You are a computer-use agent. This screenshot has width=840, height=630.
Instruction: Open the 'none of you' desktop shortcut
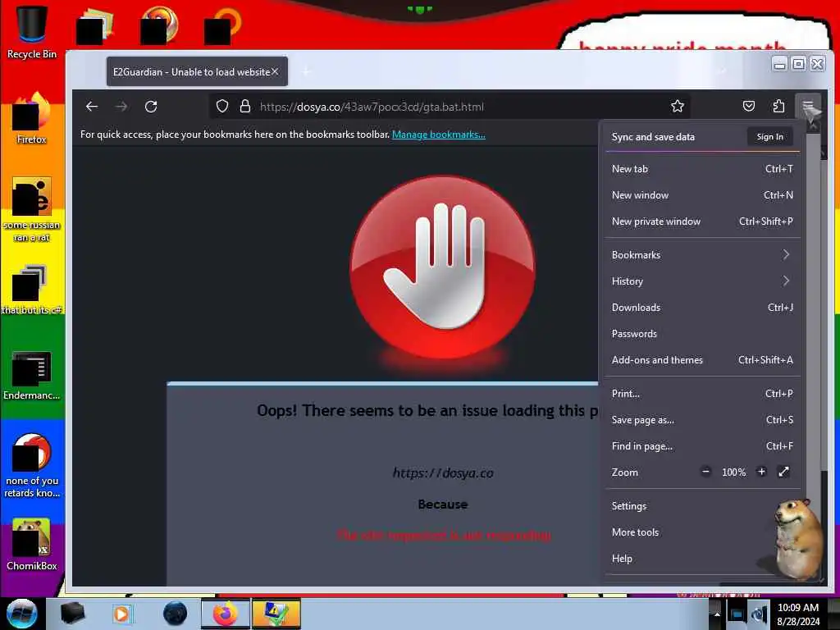32,465
